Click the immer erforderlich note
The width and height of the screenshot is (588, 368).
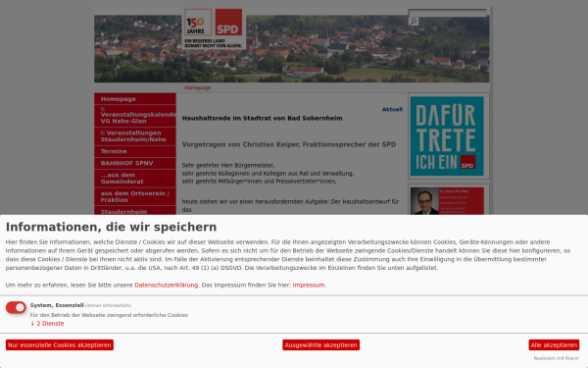pyautogui.click(x=108, y=305)
